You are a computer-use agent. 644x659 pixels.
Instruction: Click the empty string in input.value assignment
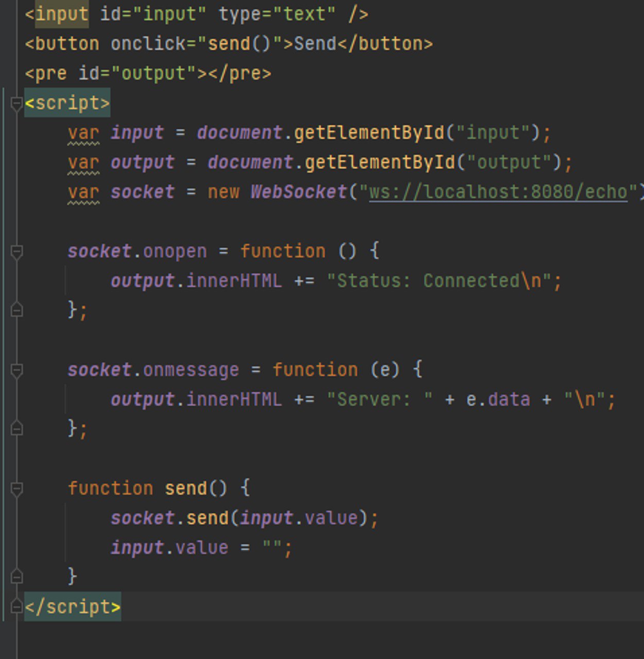[x=272, y=547]
